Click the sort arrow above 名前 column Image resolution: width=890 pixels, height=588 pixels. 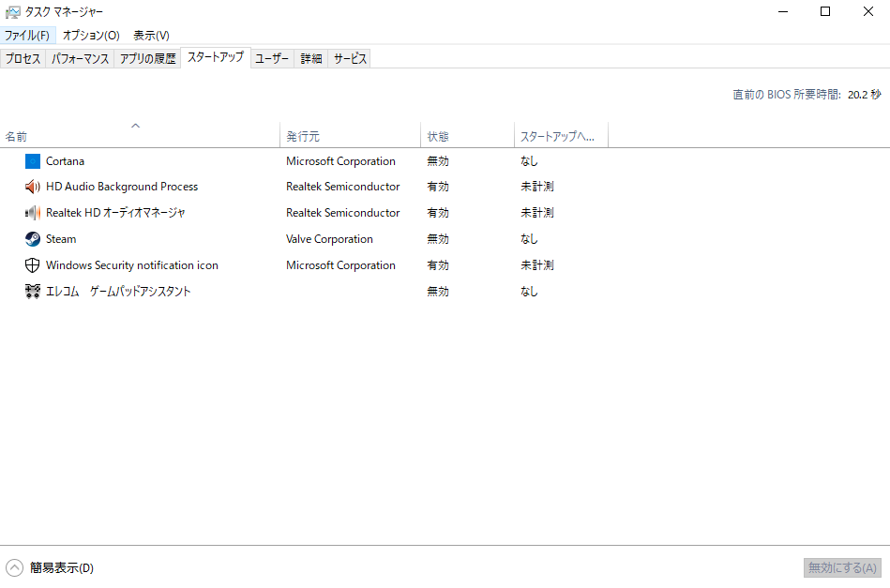pos(135,126)
